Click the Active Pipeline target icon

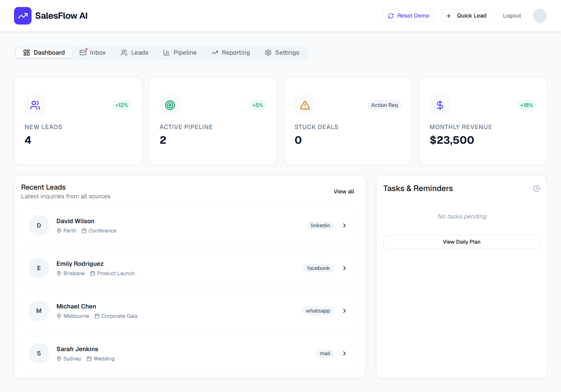tap(170, 105)
